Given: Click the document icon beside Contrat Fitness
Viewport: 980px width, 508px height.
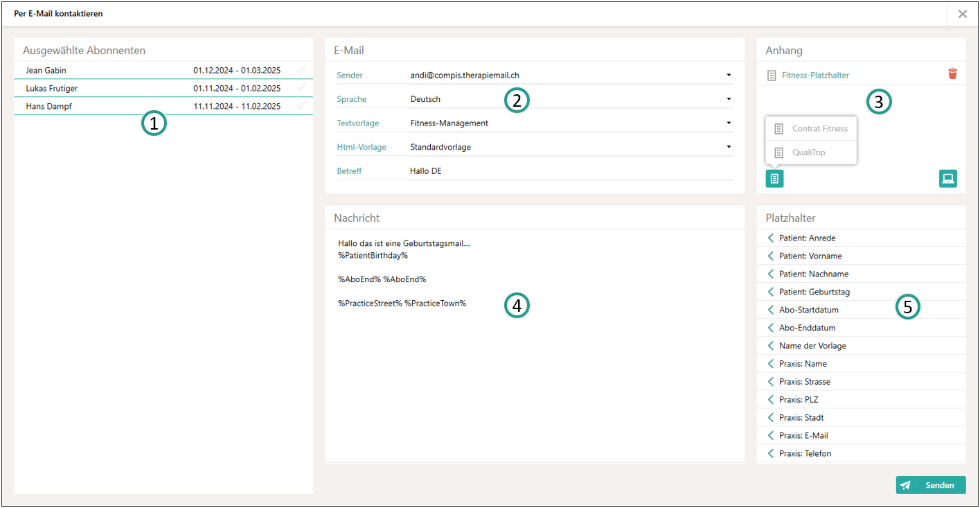Looking at the screenshot, I should click(779, 129).
